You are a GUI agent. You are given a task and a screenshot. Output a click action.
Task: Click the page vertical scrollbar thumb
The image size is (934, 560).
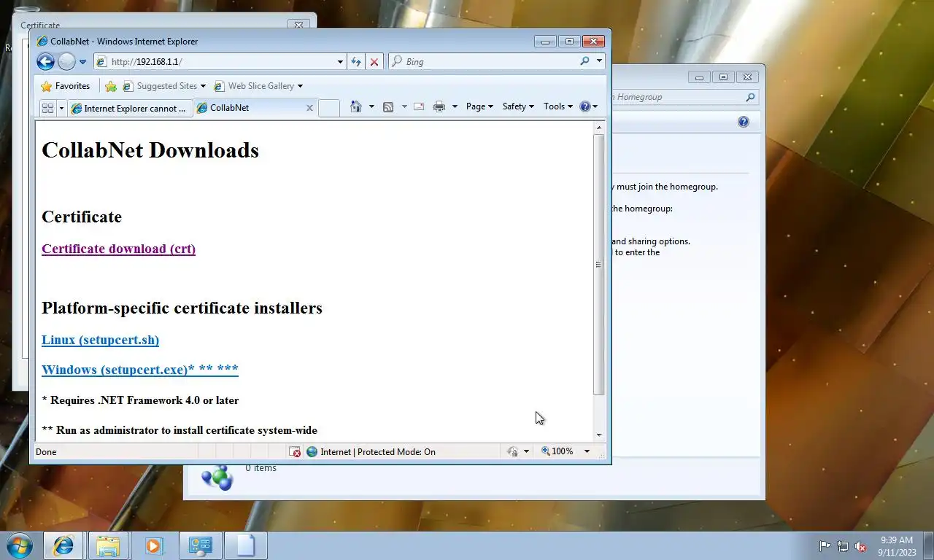599,264
